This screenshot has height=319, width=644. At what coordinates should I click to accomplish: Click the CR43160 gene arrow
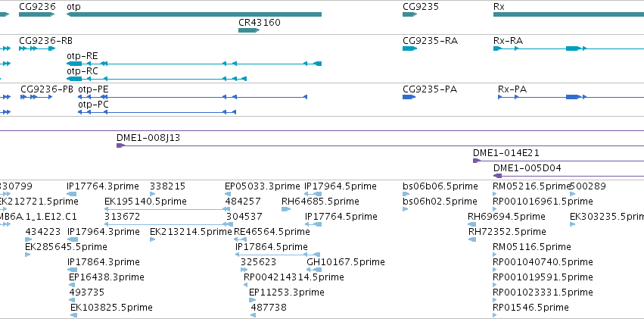click(249, 30)
